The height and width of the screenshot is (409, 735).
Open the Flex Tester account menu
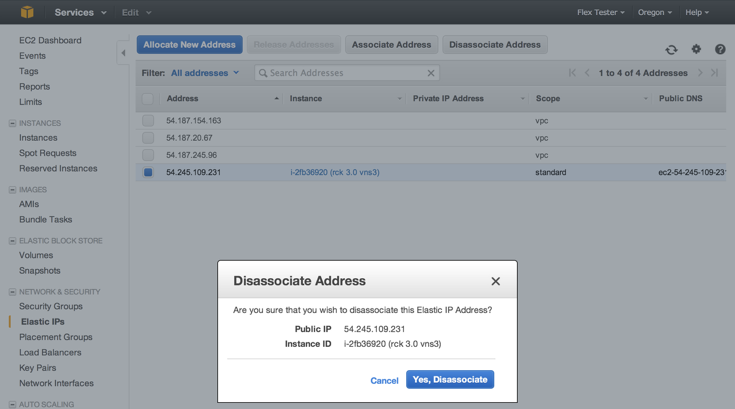(x=600, y=12)
